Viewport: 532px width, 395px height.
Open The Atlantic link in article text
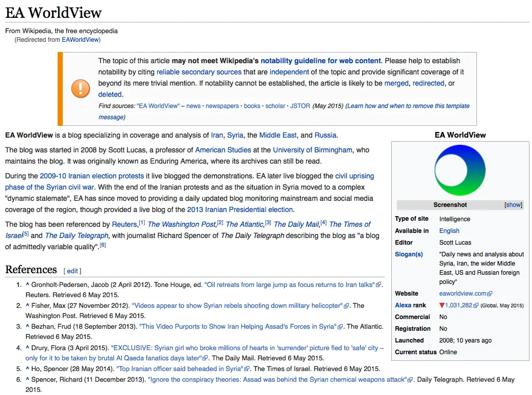(245, 224)
